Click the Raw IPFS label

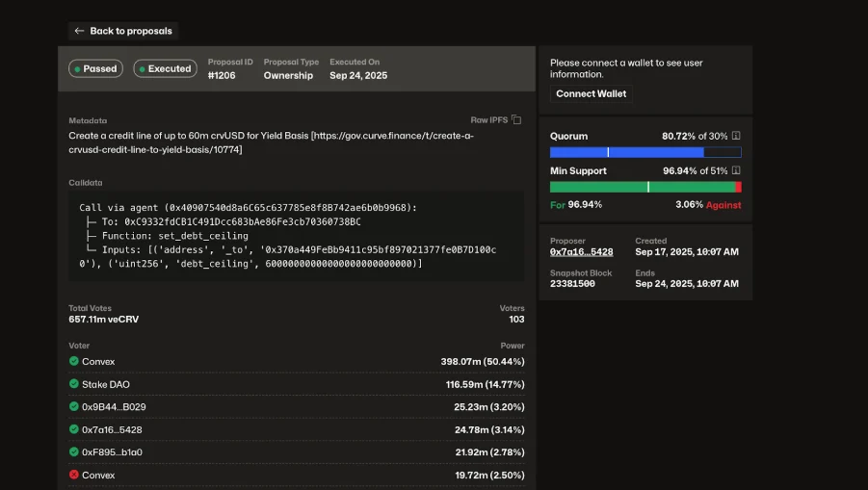click(488, 120)
